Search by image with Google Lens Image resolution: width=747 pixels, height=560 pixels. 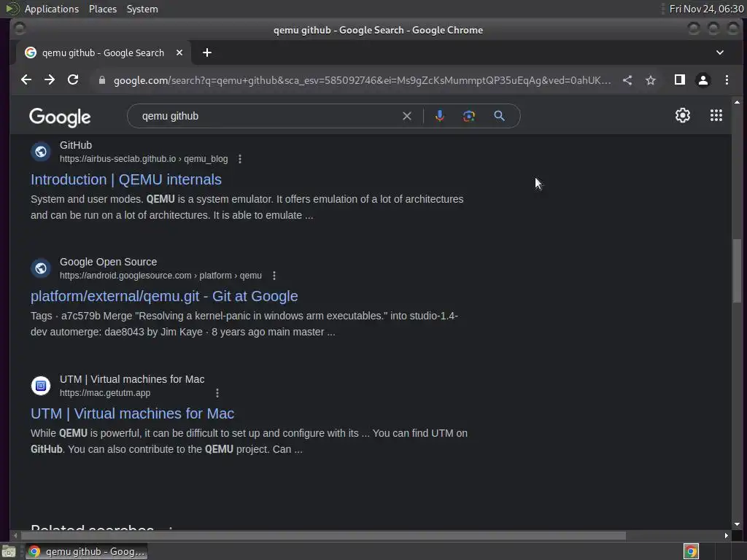(469, 116)
